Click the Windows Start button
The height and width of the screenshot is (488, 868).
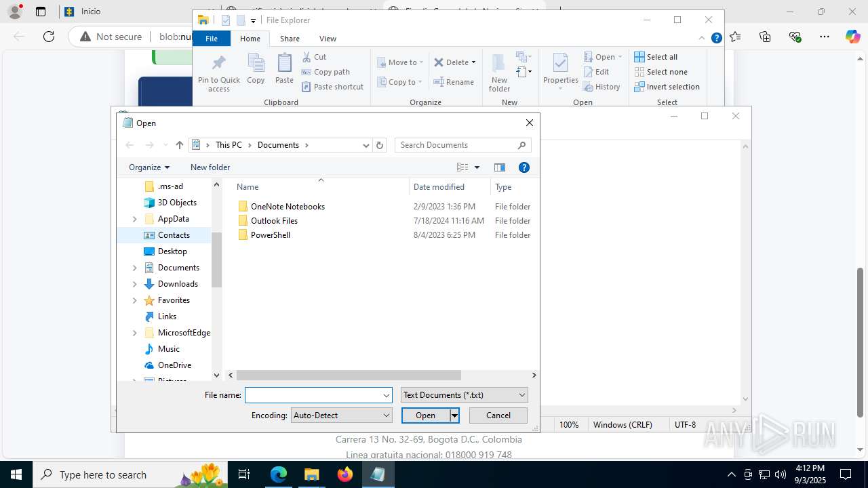pyautogui.click(x=16, y=474)
